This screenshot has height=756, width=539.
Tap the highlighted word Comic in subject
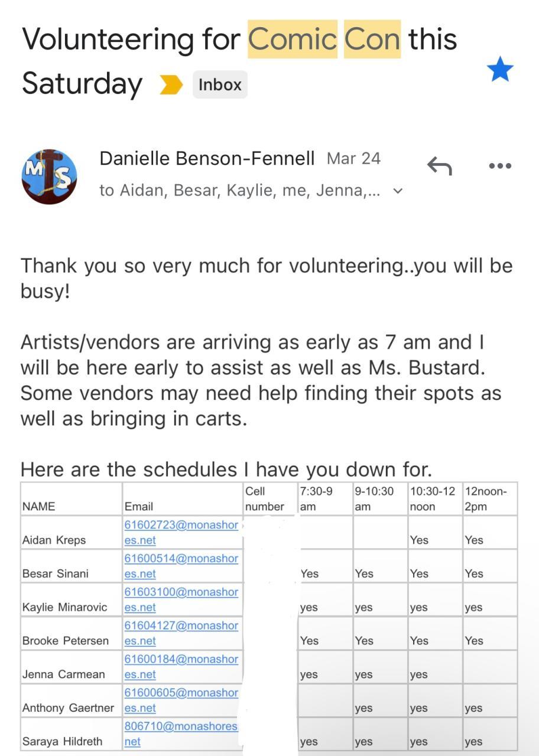click(x=293, y=40)
